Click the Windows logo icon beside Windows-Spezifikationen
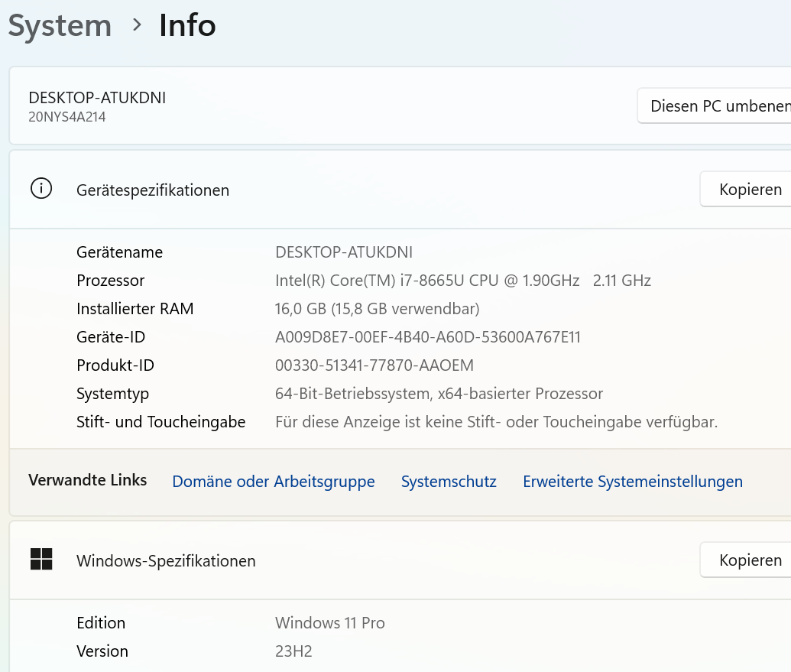 pyautogui.click(x=41, y=559)
